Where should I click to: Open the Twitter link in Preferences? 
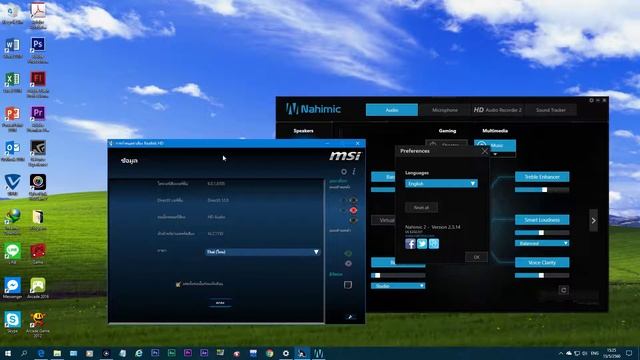point(422,244)
